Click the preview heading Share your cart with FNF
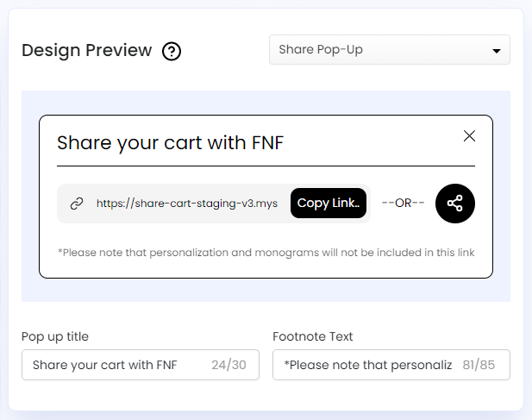 tap(170, 142)
